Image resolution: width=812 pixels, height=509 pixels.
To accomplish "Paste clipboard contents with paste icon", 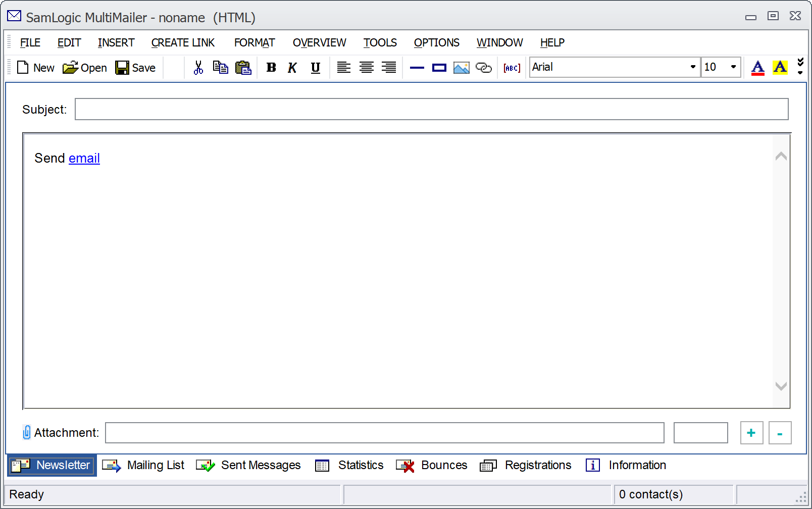I will (243, 68).
